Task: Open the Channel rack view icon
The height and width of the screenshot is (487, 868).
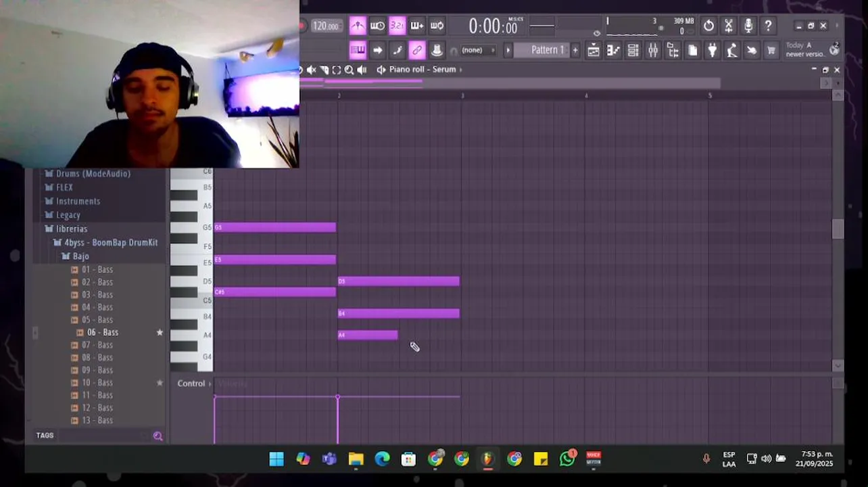Action: click(x=633, y=50)
